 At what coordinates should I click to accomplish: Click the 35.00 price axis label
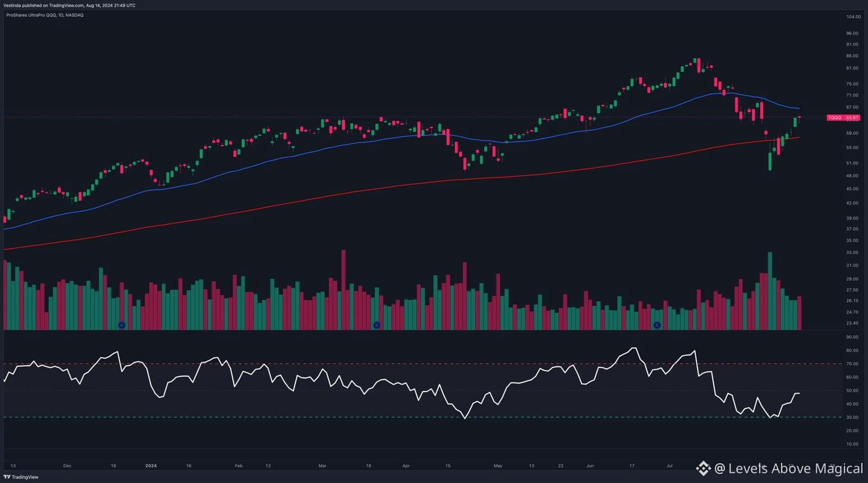click(853, 240)
